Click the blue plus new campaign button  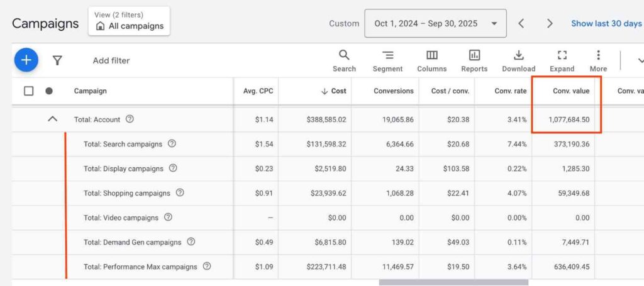(x=26, y=60)
